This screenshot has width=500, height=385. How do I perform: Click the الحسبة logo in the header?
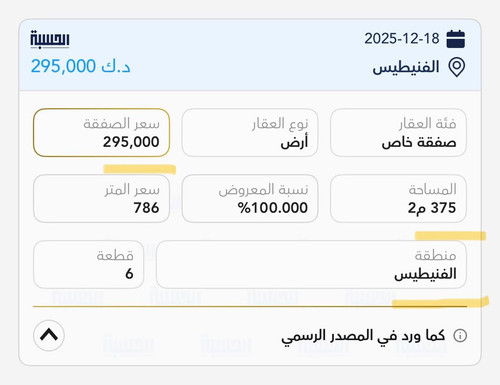pos(50,39)
